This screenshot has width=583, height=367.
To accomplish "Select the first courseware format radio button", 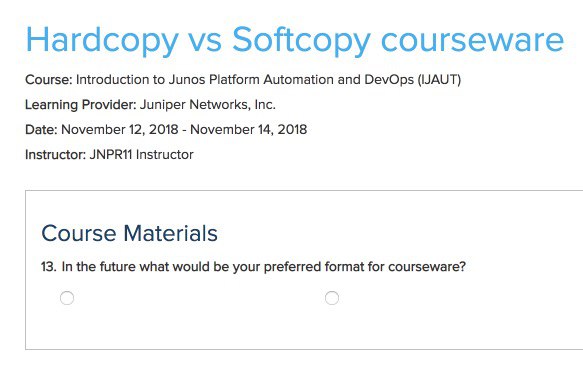I will tap(67, 298).
